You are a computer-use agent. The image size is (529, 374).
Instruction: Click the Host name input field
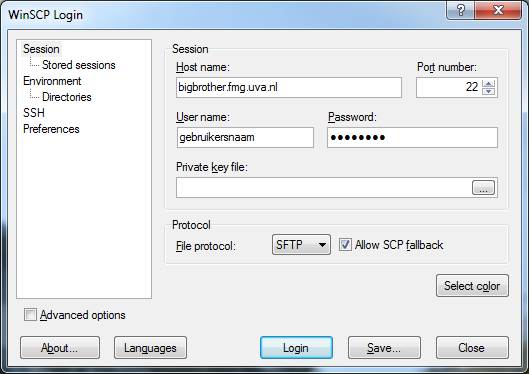[x=289, y=88]
